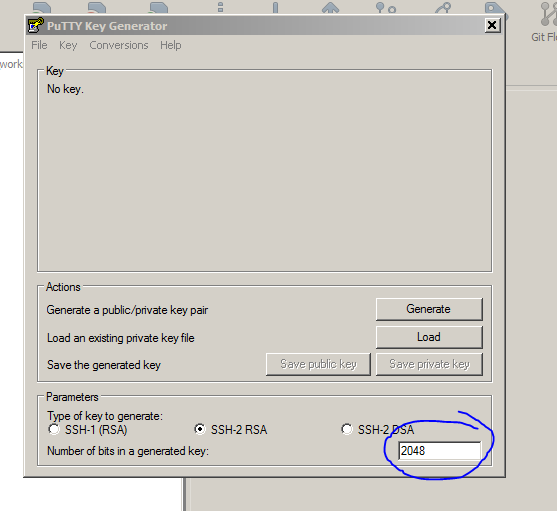Click 'Generate a public/private key pair' label
Image resolution: width=557 pixels, height=511 pixels.
pos(127,310)
